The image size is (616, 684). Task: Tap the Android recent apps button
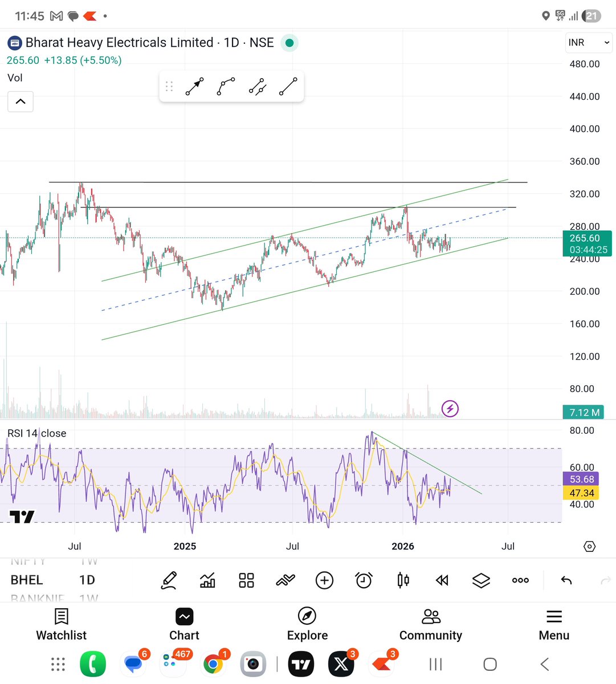tap(435, 664)
